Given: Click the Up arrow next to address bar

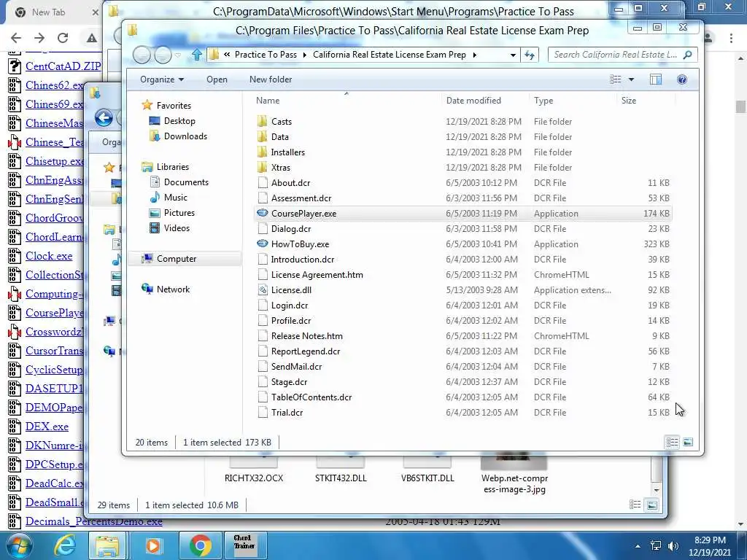Looking at the screenshot, I should pyautogui.click(x=197, y=55).
